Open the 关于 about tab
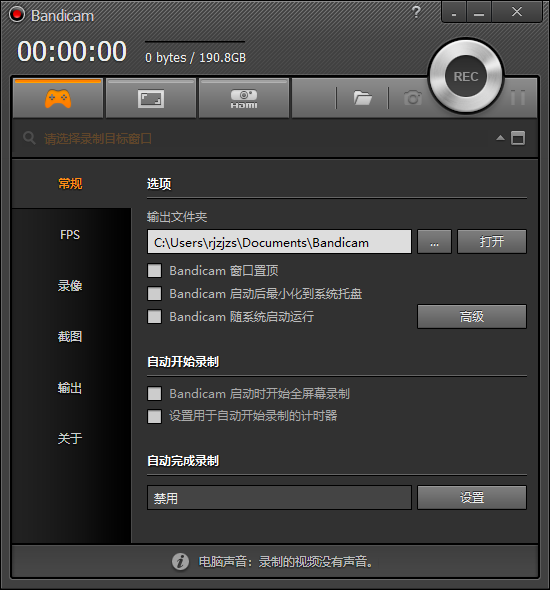Screen dimensions: 550x590 coord(70,438)
